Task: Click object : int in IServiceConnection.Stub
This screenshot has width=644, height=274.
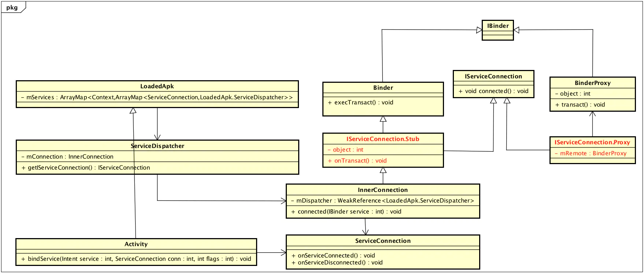Action: (x=345, y=150)
